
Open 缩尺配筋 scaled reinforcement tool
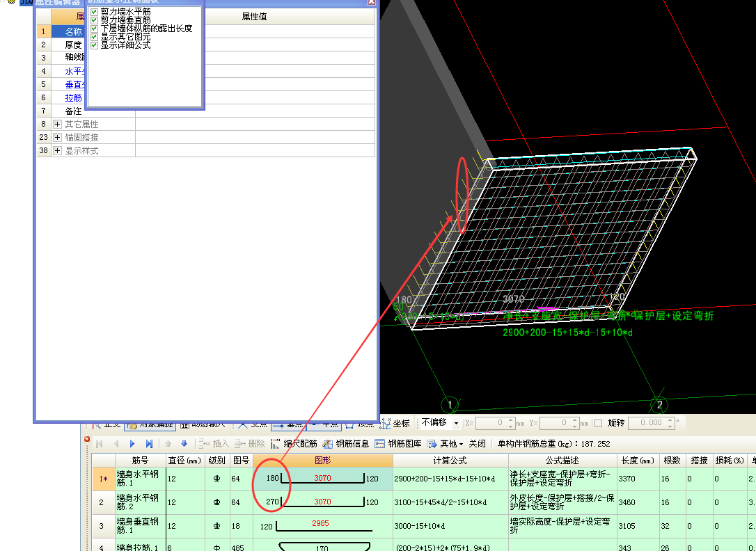tap(294, 444)
